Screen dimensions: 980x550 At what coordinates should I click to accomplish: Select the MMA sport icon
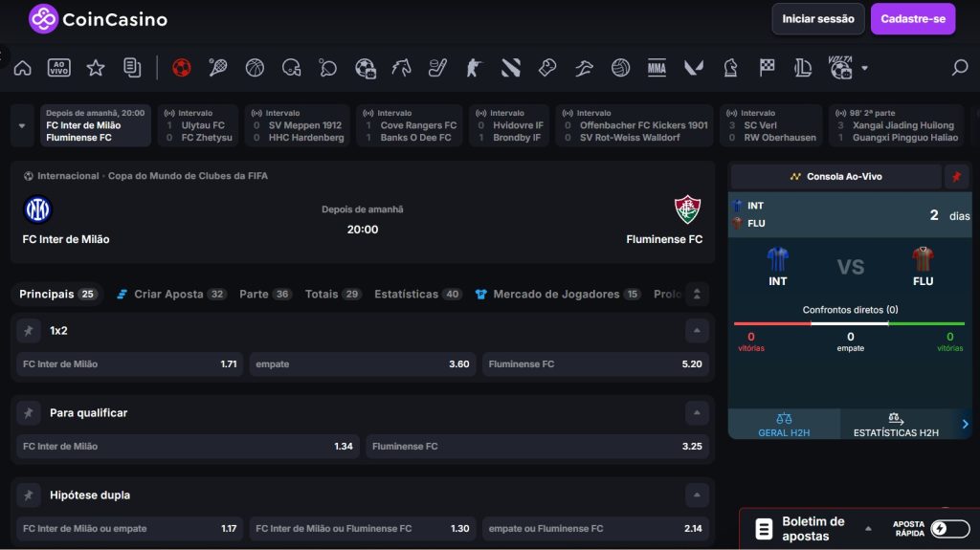pyautogui.click(x=657, y=68)
